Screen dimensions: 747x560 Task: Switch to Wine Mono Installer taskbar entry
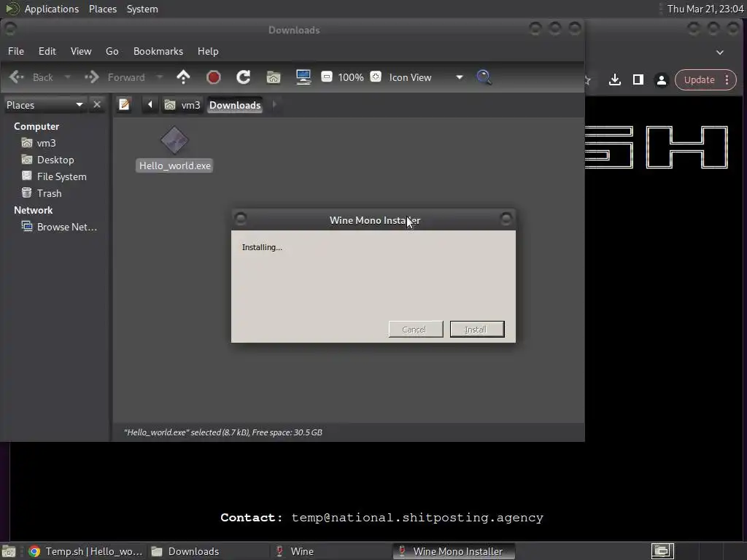click(x=454, y=551)
